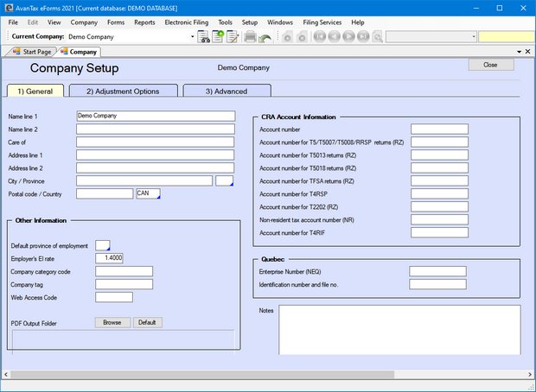Open the Setup menu
The width and height of the screenshot is (536, 392).
[x=250, y=22]
